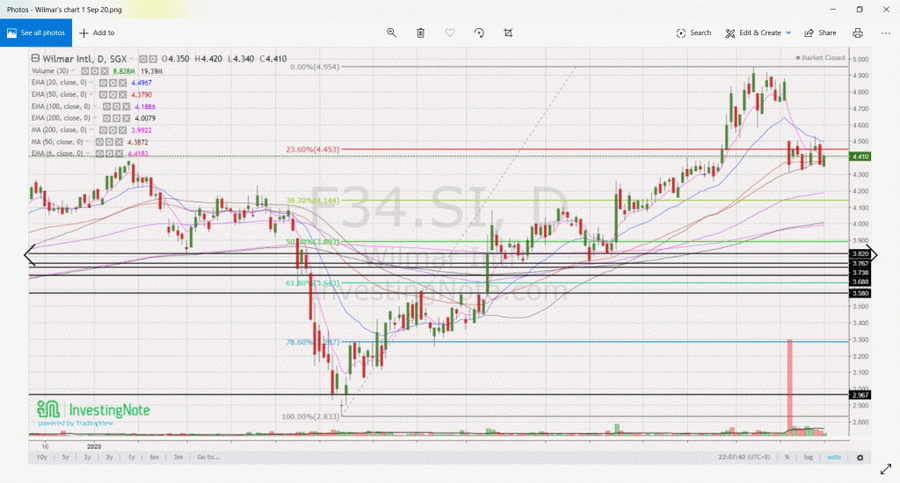Select the 5y time range
The image size is (900, 483).
click(65, 457)
